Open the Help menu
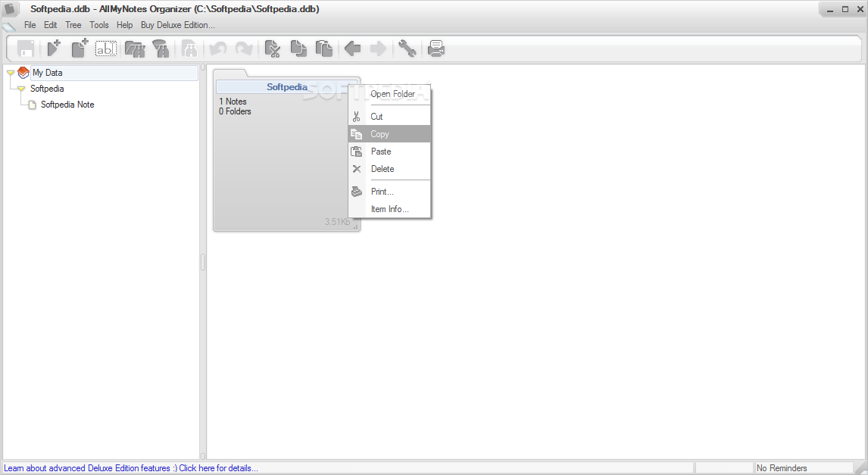The image size is (868, 475). pyautogui.click(x=124, y=25)
